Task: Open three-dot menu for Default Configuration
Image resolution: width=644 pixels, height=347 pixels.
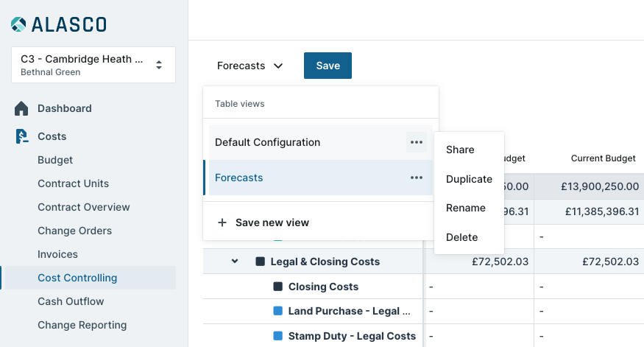Action: (x=417, y=142)
